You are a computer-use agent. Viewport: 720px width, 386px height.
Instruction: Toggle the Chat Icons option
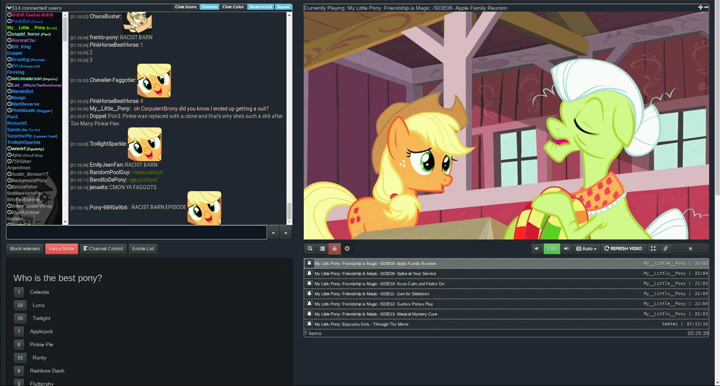point(186,7)
